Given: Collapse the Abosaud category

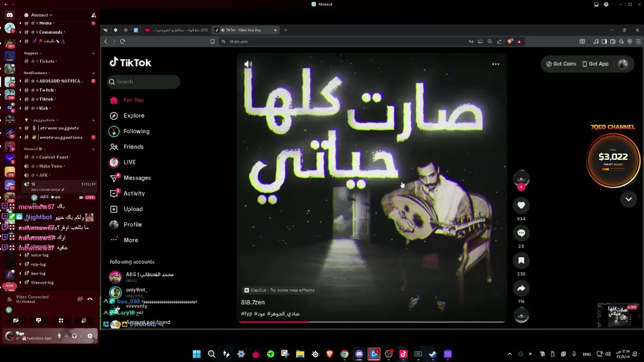Looking at the screenshot, I should click(34, 149).
